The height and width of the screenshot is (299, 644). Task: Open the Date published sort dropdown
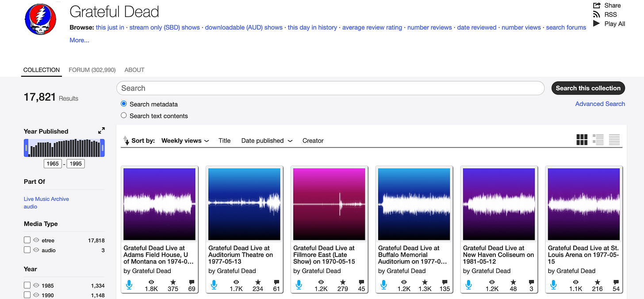pos(267,140)
